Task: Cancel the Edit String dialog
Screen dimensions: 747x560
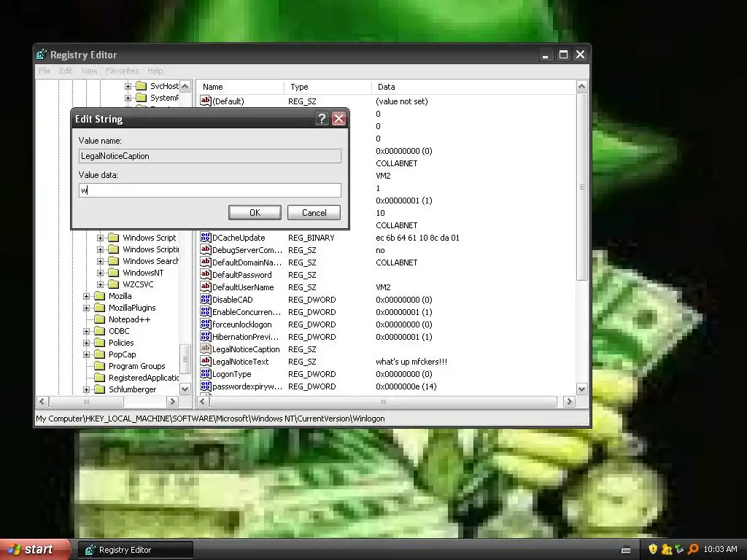Action: [x=314, y=212]
